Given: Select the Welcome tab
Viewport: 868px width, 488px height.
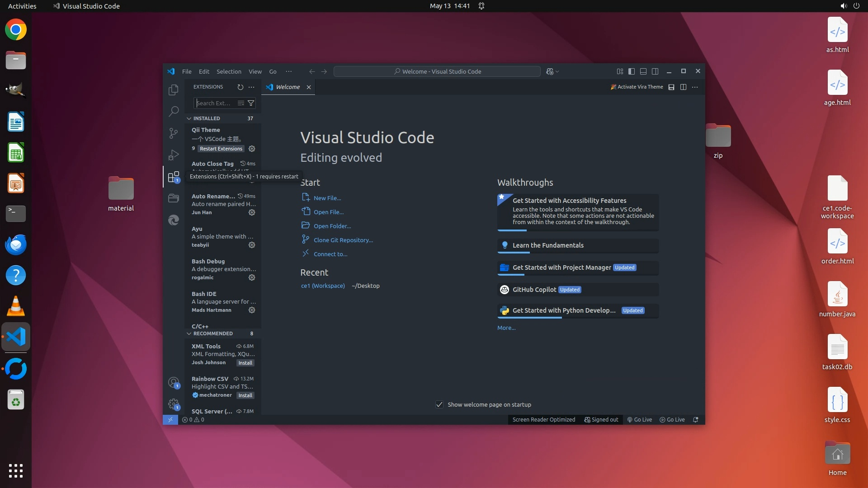Looking at the screenshot, I should click(x=288, y=87).
